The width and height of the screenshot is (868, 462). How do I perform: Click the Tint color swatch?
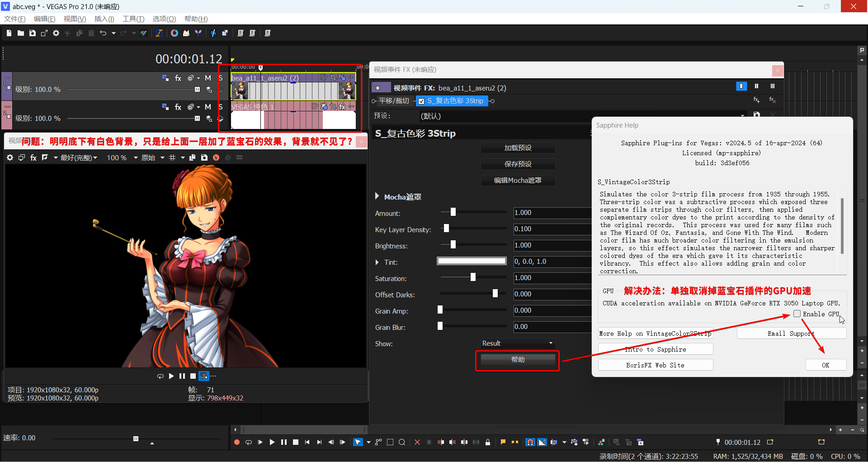(472, 261)
